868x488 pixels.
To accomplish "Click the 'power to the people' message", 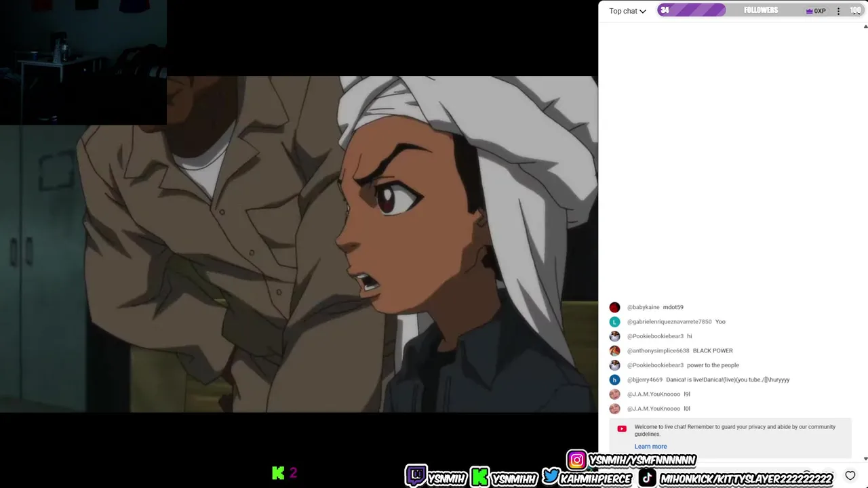I will pyautogui.click(x=713, y=365).
